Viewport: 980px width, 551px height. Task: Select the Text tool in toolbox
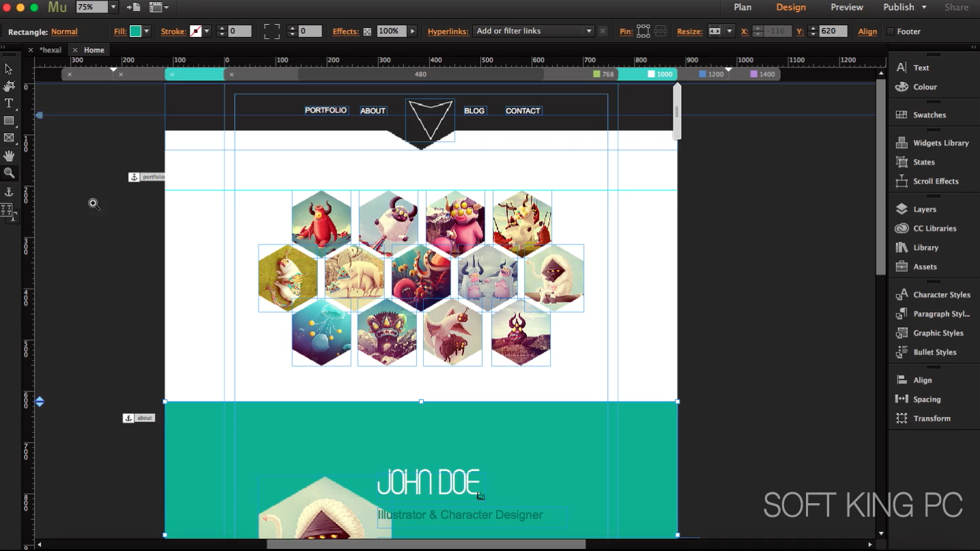click(x=9, y=103)
